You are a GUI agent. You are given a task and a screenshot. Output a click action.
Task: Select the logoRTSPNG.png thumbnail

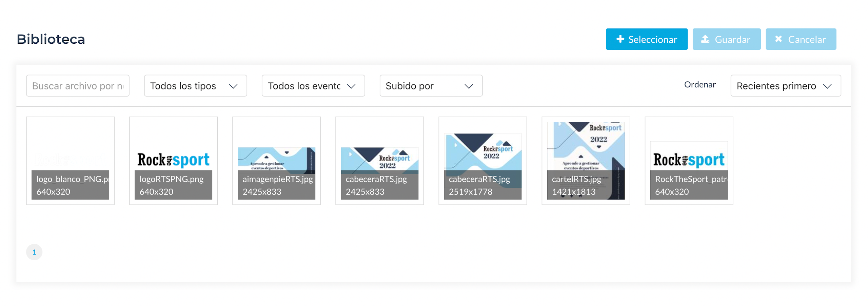(x=173, y=161)
